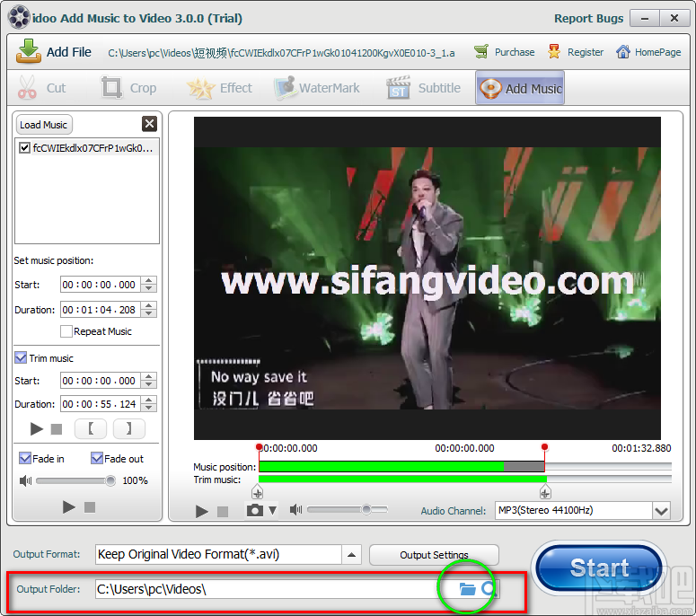Select the left red timeline marker
The height and width of the screenshot is (616, 696).
[x=259, y=447]
